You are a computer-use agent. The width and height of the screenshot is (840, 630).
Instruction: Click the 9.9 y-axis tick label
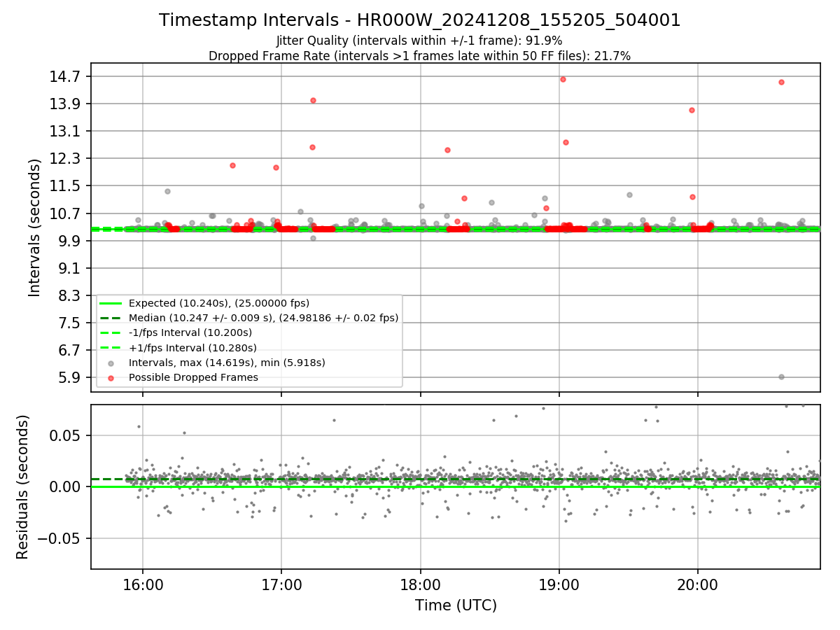(69, 241)
